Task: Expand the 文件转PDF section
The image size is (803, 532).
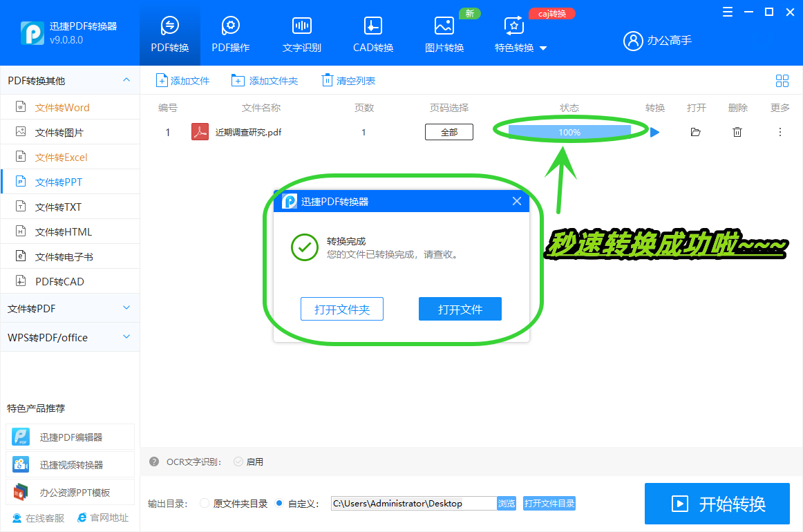Action: [x=70, y=308]
